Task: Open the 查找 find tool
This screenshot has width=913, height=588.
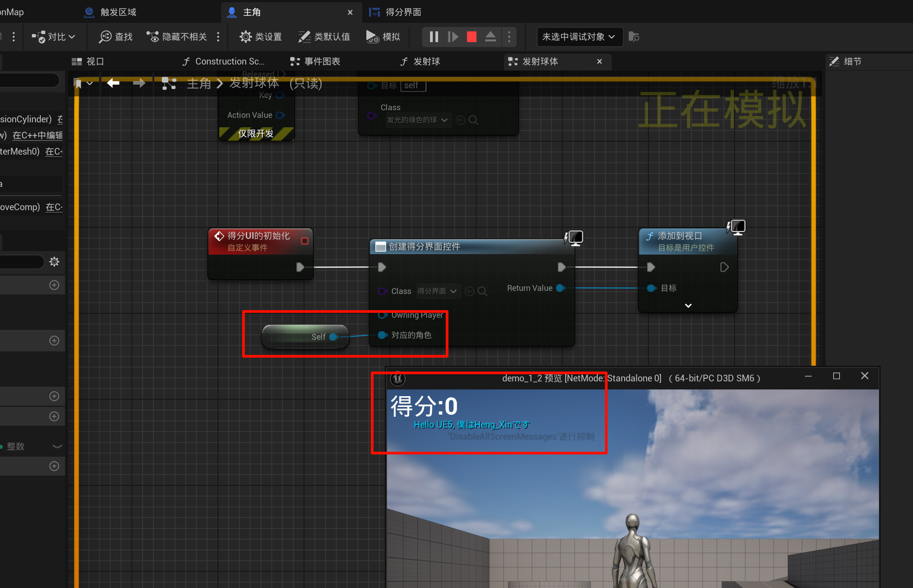Action: tap(116, 37)
